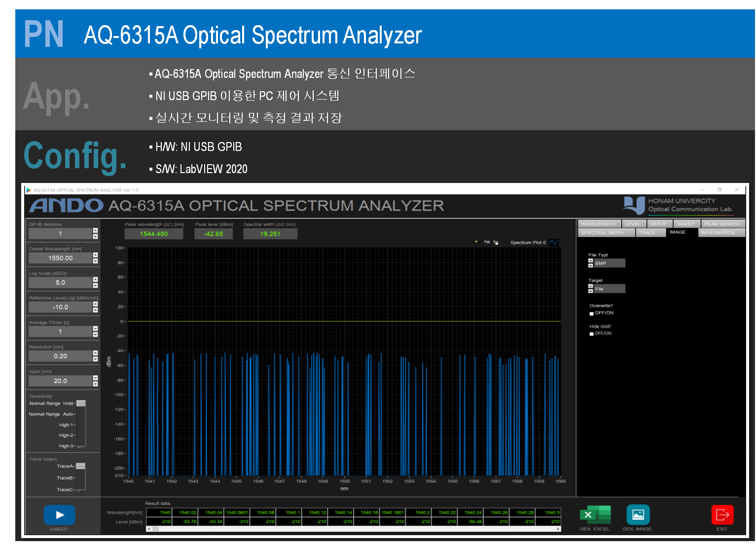Increase Center Wavelength with up arrow
This screenshot has height=545, width=756.
pos(96,255)
